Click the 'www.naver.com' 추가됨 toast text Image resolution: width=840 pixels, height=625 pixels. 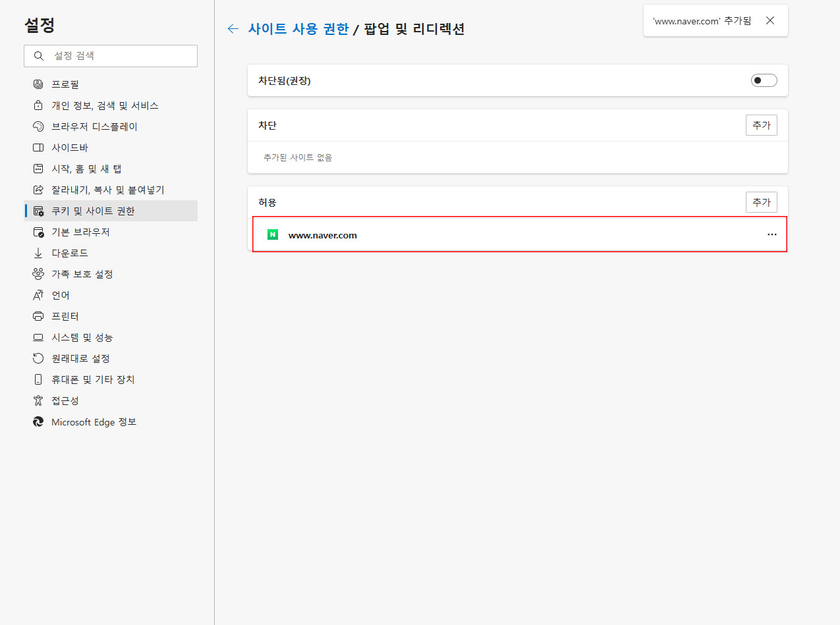click(702, 21)
